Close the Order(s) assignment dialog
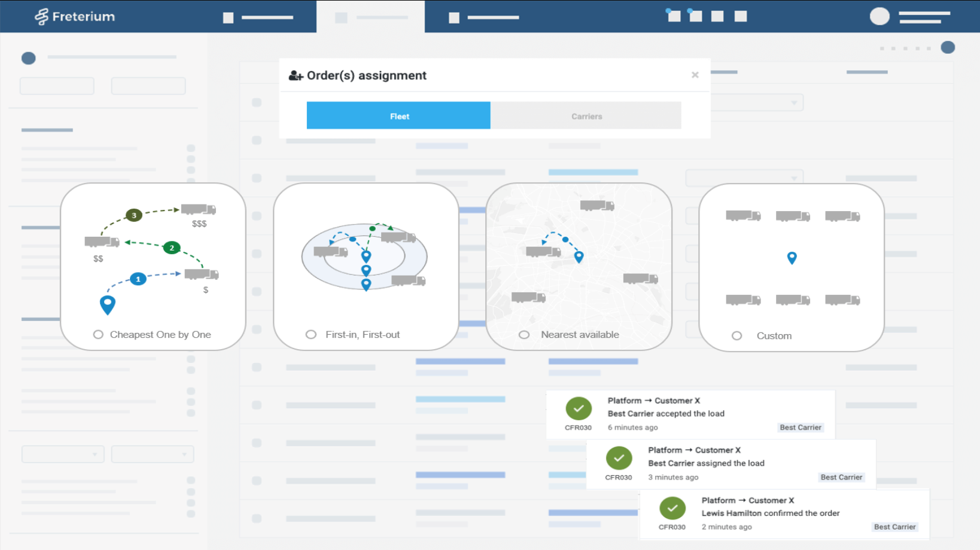The width and height of the screenshot is (980, 550). (x=695, y=75)
